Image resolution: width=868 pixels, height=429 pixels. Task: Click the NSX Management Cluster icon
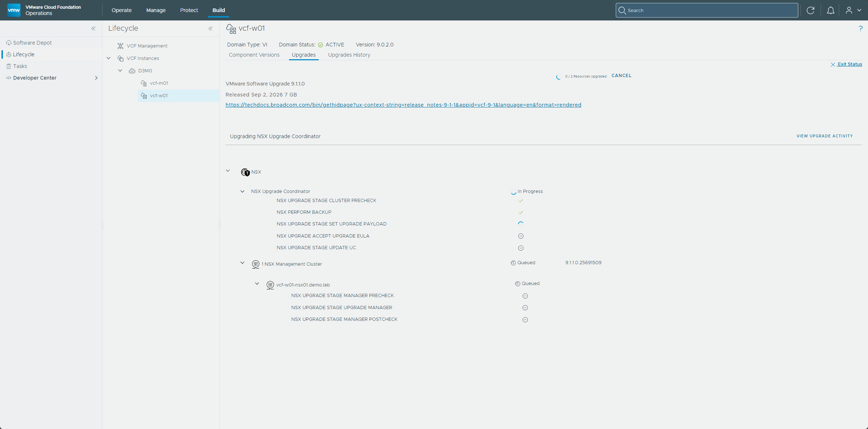(x=256, y=264)
